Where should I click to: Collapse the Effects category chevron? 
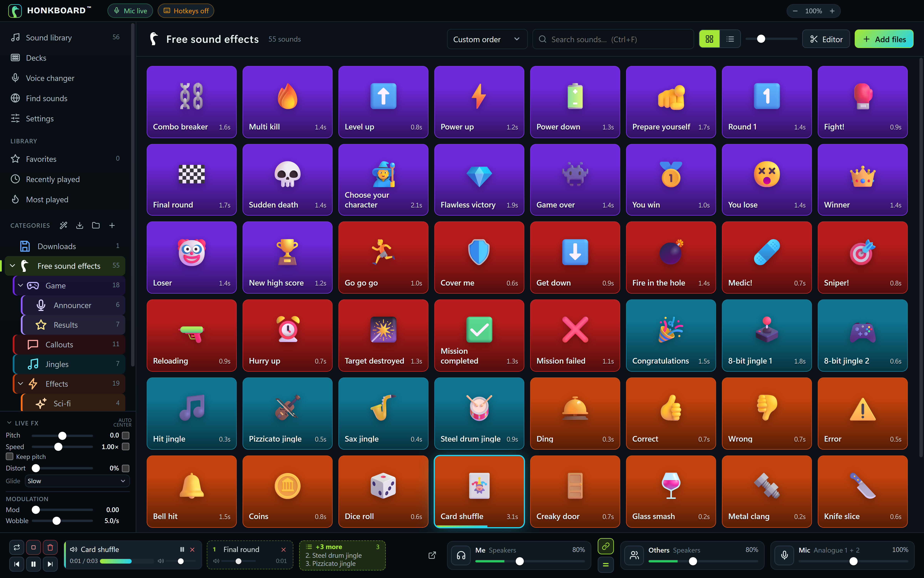pyautogui.click(x=21, y=384)
